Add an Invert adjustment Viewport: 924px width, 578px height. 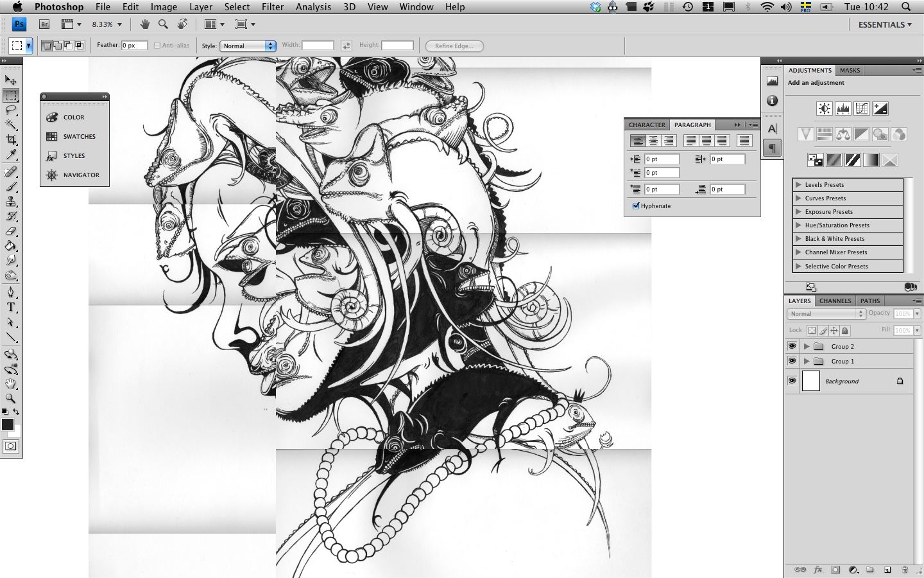tap(815, 160)
